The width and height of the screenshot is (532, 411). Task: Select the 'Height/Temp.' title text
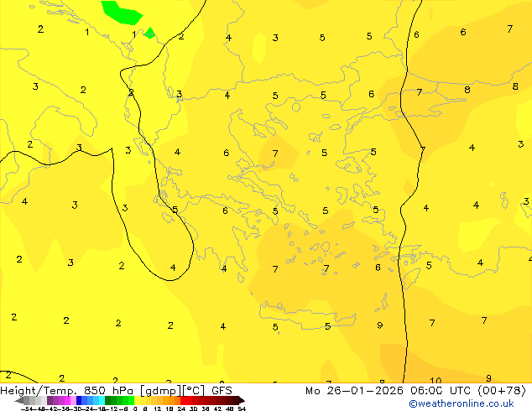pyautogui.click(x=39, y=391)
